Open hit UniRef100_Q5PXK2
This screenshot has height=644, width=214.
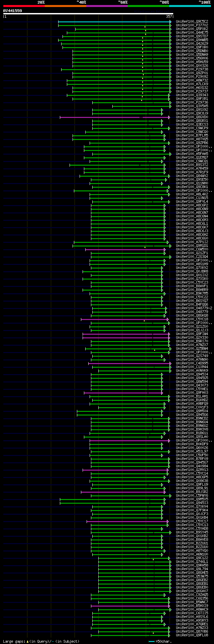point(192,29)
